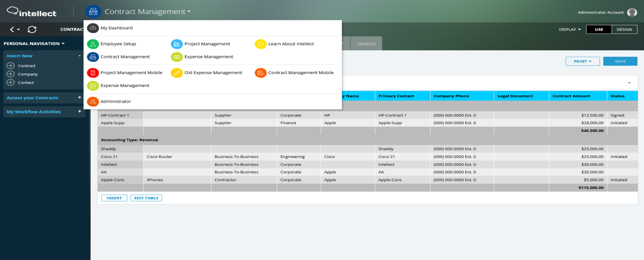
Task: Open the PRINT dropdown button
Action: 582,61
